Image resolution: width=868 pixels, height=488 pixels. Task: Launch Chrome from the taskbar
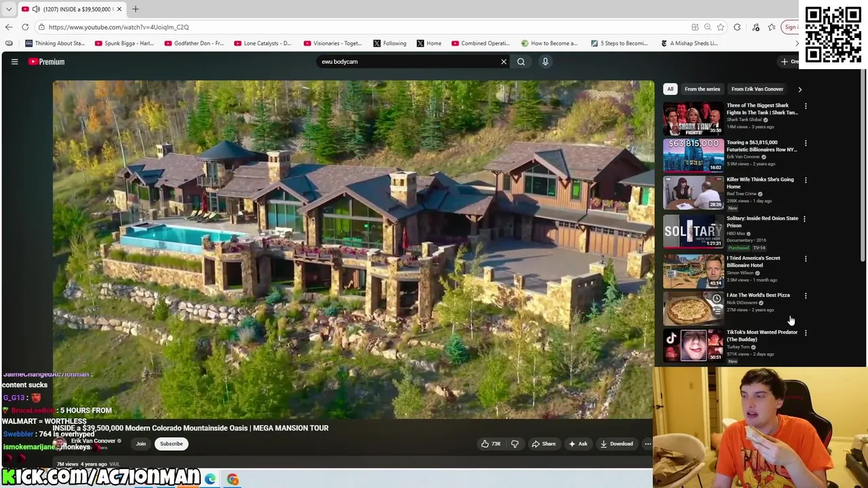pyautogui.click(x=233, y=479)
